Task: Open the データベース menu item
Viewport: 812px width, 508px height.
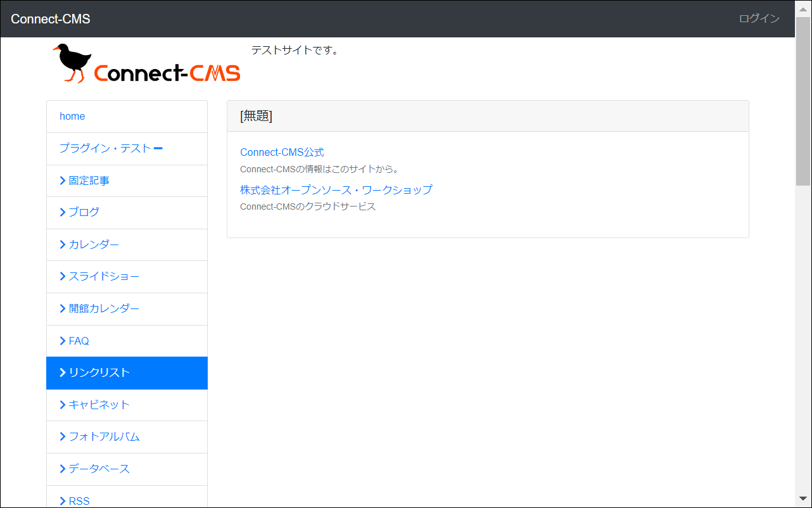Action: (127, 469)
